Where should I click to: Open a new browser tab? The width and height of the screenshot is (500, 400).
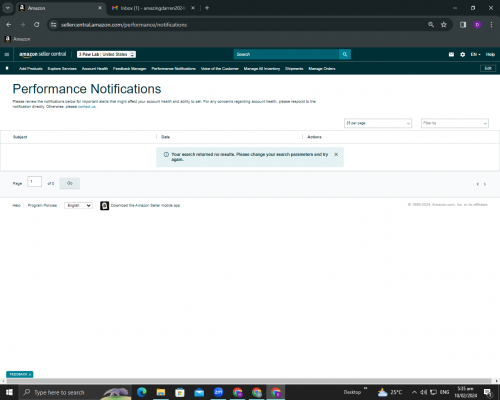pyautogui.click(x=207, y=8)
